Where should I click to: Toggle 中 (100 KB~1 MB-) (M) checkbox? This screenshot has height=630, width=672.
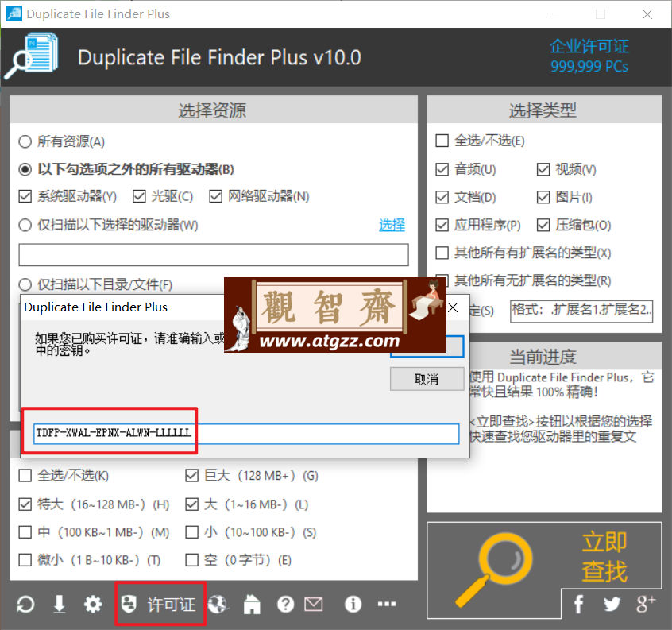point(25,532)
